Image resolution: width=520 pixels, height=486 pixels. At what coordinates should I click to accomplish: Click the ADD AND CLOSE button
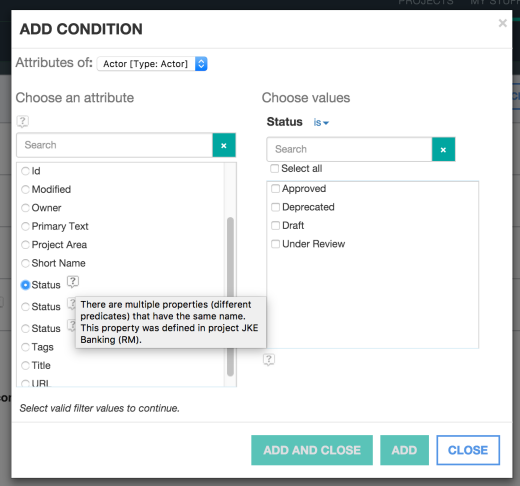[x=312, y=450]
